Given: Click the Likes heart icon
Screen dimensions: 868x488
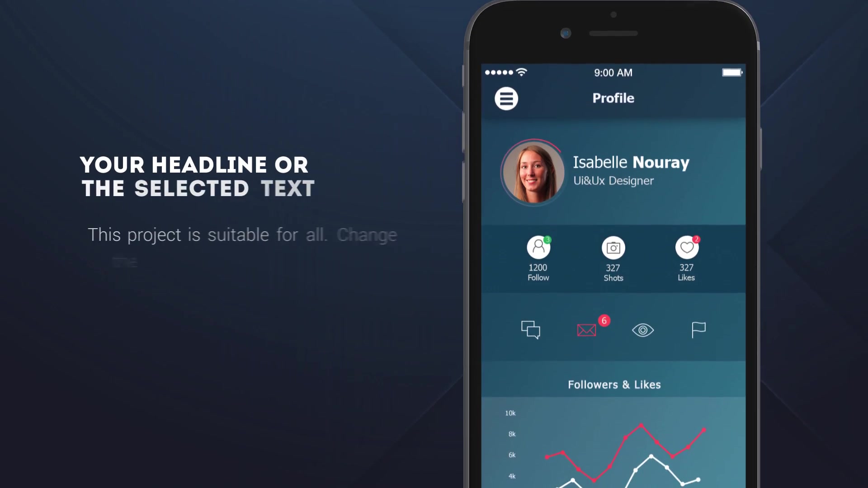Looking at the screenshot, I should pyautogui.click(x=687, y=247).
